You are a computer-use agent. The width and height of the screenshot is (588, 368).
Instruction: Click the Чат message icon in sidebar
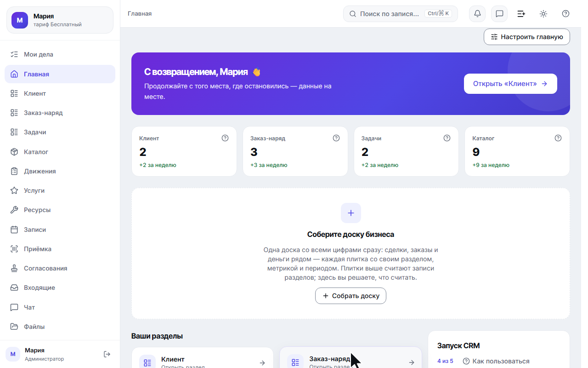point(14,307)
